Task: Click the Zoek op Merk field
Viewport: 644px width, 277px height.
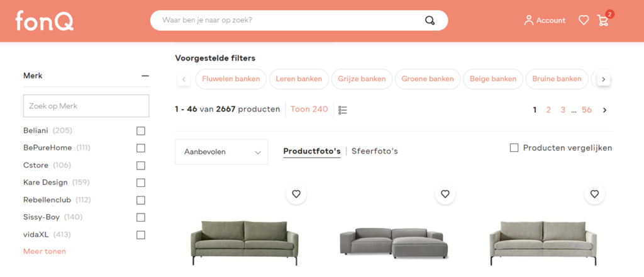Action: 86,106
